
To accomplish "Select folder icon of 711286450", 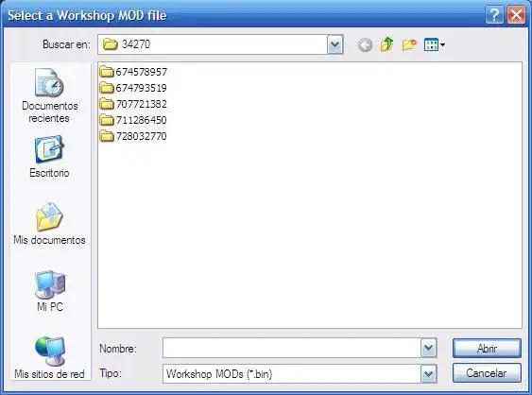I will pos(107,120).
